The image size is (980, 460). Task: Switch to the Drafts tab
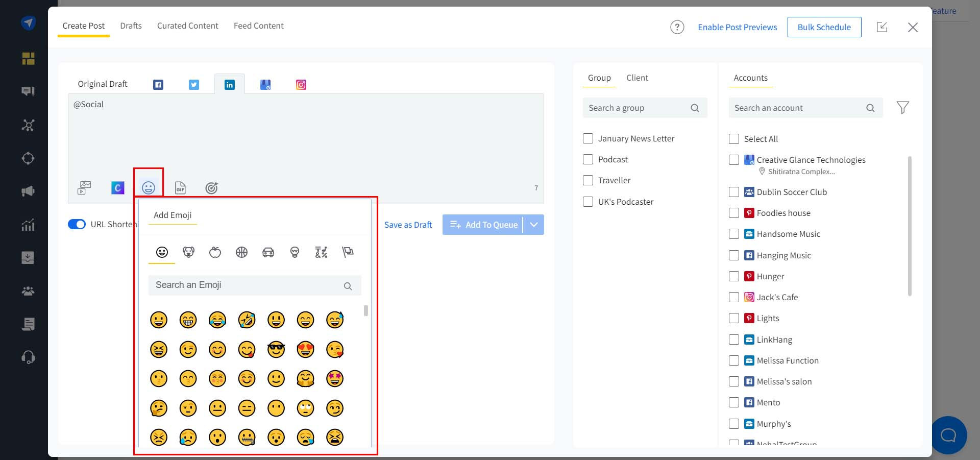tap(131, 26)
